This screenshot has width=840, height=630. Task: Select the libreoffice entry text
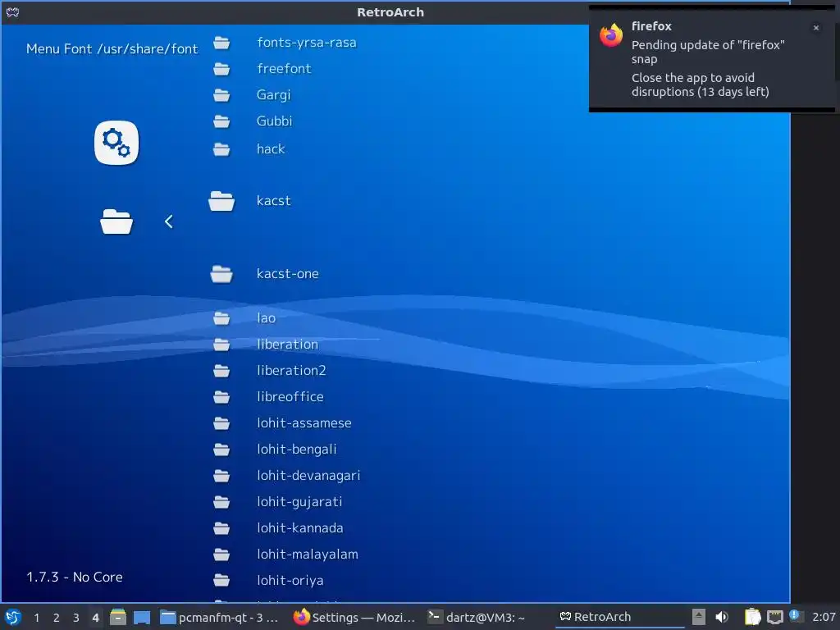[x=290, y=397]
